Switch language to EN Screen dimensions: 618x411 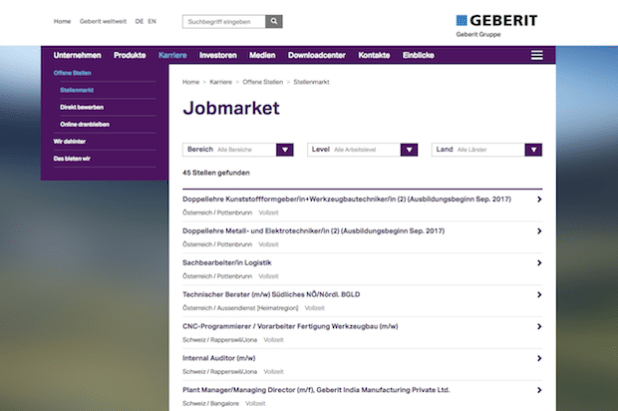[x=152, y=21]
